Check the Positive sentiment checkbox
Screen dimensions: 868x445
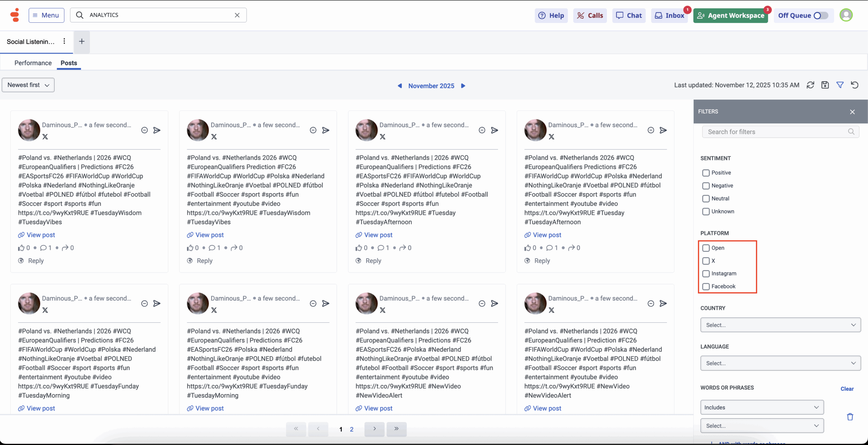coord(706,173)
